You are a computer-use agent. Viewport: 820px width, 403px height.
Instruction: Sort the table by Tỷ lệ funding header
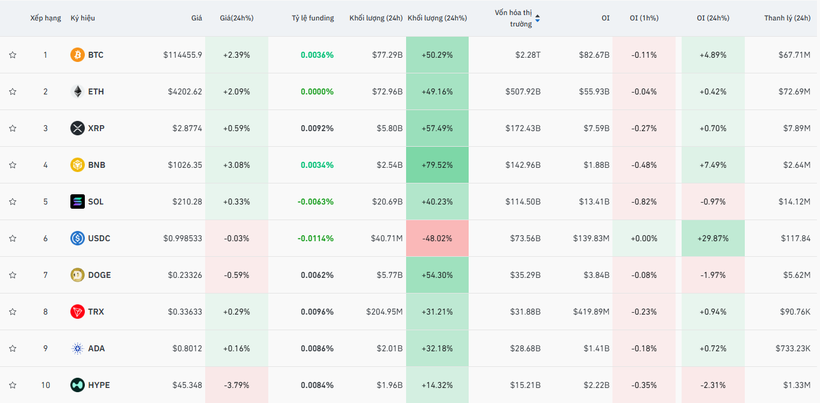[312, 18]
